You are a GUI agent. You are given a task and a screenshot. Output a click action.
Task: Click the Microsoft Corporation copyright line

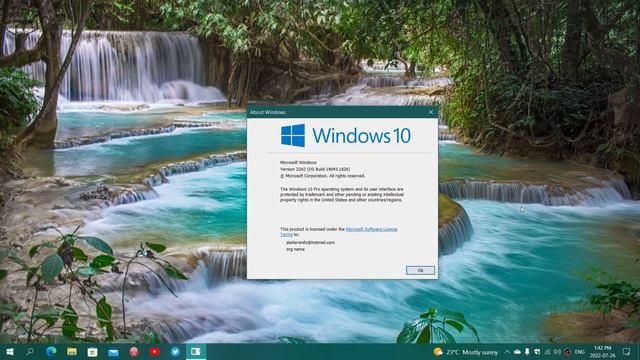[x=322, y=176]
